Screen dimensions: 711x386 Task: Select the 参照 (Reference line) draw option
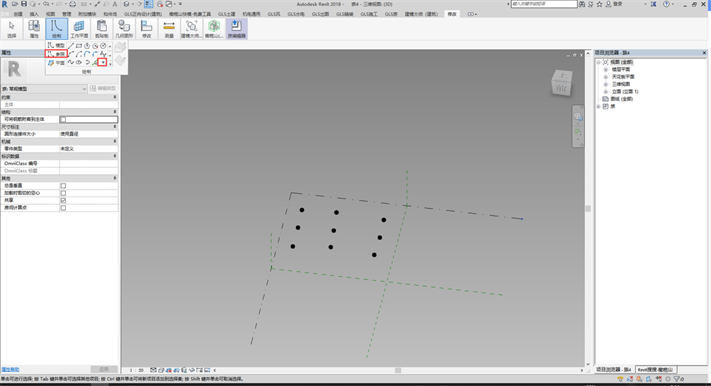[x=57, y=54]
